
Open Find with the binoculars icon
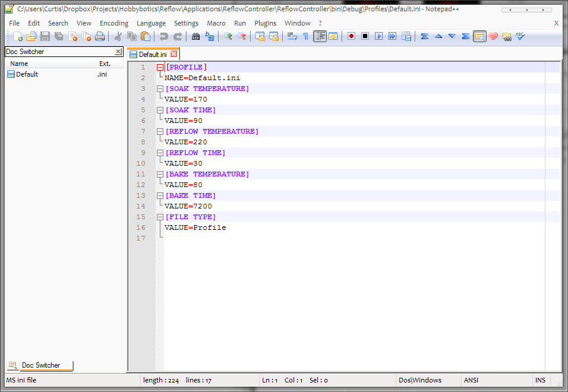click(196, 36)
